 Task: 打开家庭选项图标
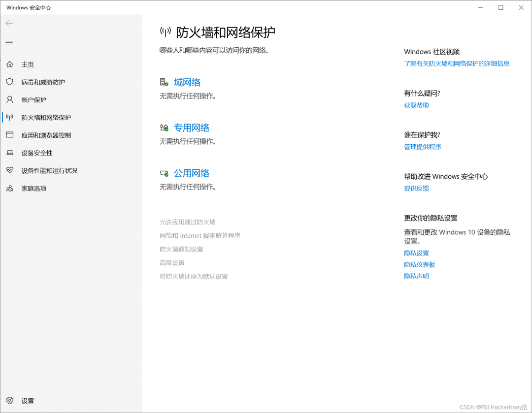tap(10, 188)
